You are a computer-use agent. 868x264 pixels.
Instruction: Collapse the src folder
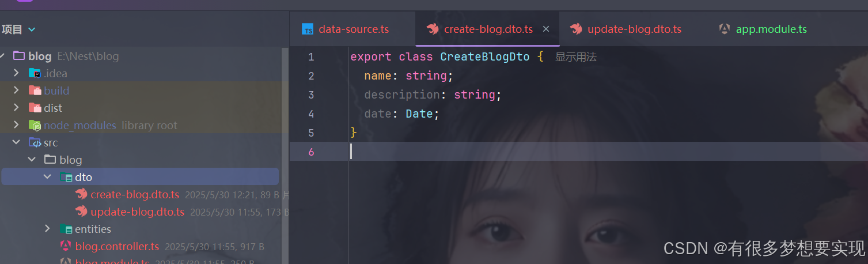coord(16,142)
